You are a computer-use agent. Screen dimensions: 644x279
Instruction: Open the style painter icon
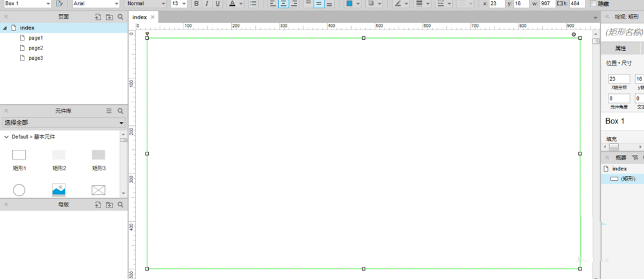tap(59, 4)
